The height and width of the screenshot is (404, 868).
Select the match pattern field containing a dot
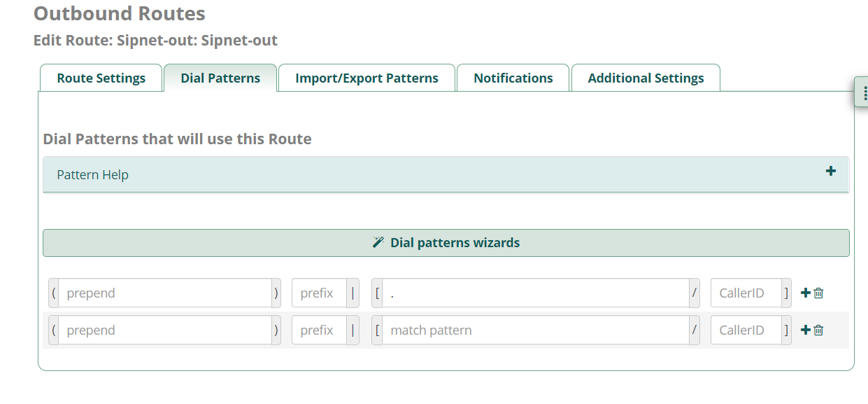coord(536,293)
